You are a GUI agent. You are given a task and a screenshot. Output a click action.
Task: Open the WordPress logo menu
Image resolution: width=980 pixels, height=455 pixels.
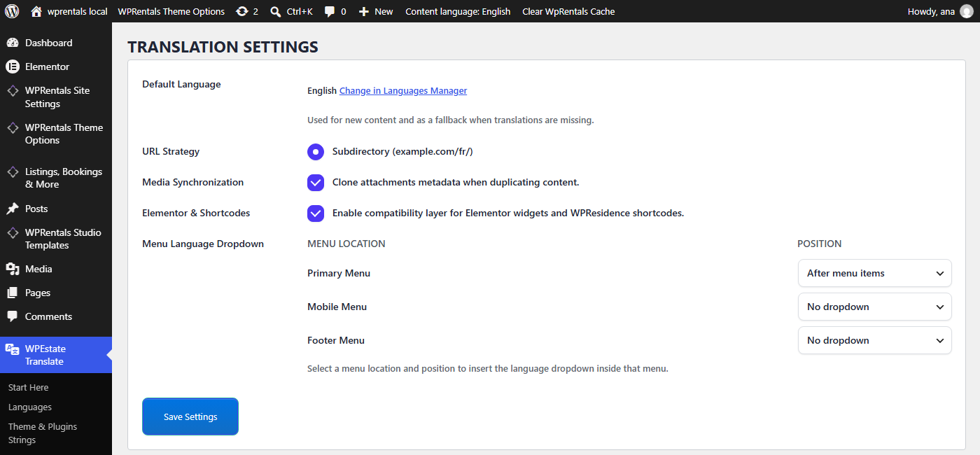(12, 11)
